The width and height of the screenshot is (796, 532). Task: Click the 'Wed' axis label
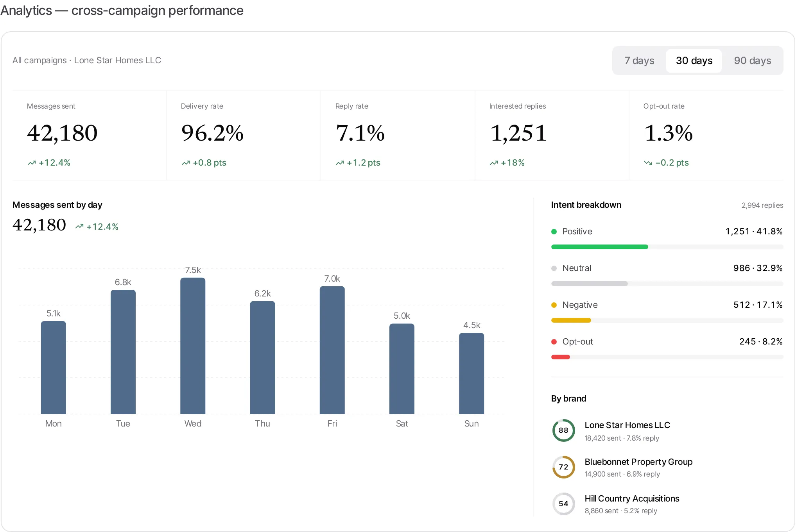click(193, 424)
